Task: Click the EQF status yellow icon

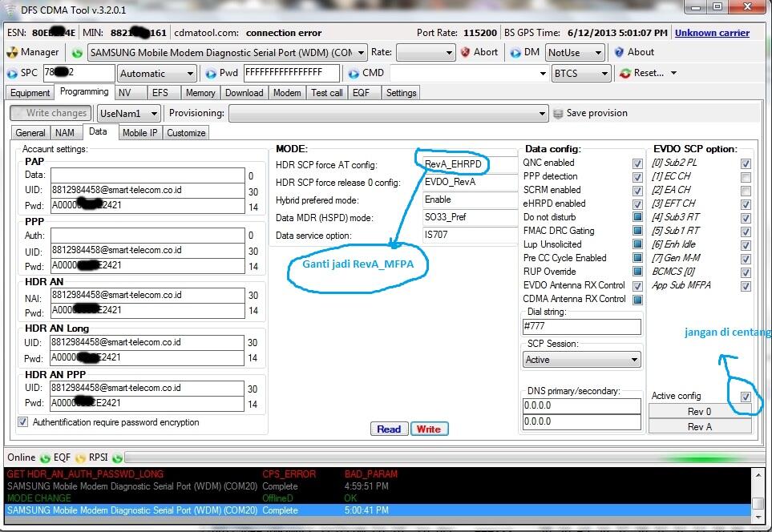Action: 80,458
